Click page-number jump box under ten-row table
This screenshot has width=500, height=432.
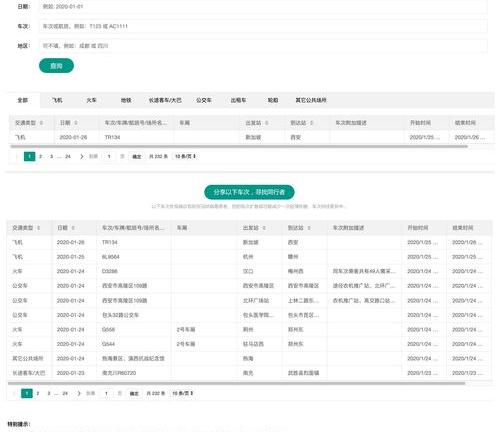point(106,393)
